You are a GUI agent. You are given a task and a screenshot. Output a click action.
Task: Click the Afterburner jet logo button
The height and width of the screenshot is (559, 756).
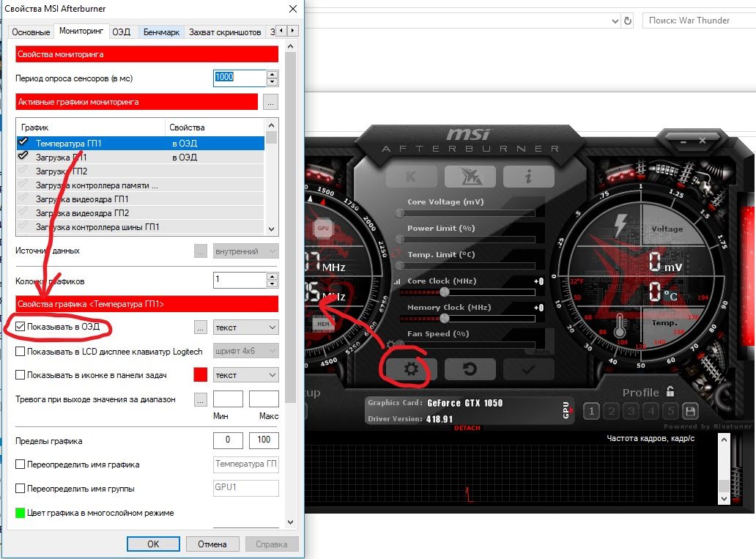[470, 177]
